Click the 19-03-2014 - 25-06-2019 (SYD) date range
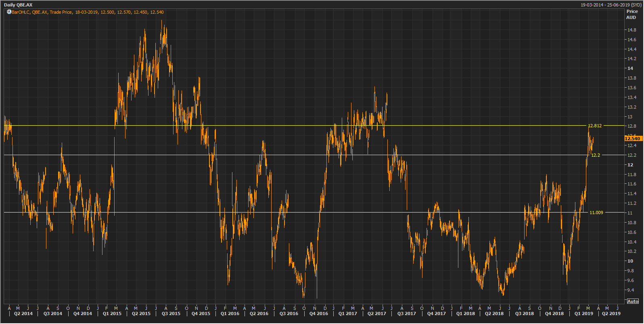644x324 pixels. point(611,5)
